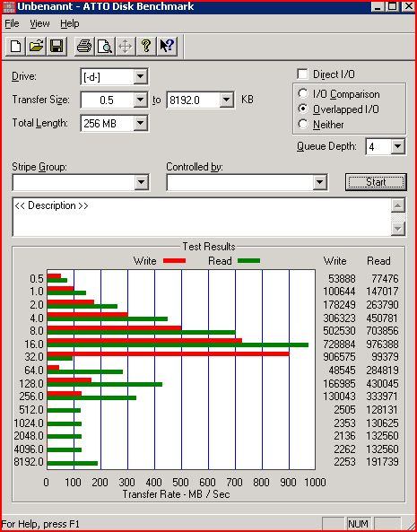Expand the maximum Transfer Size 8192.0 dropdown
The width and height of the screenshot is (417, 532).
[226, 100]
